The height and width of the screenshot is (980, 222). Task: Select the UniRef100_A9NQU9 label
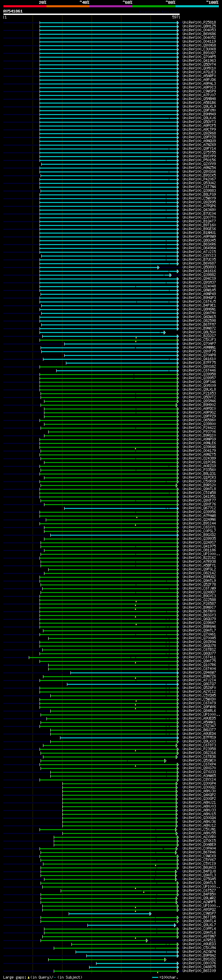click(199, 141)
